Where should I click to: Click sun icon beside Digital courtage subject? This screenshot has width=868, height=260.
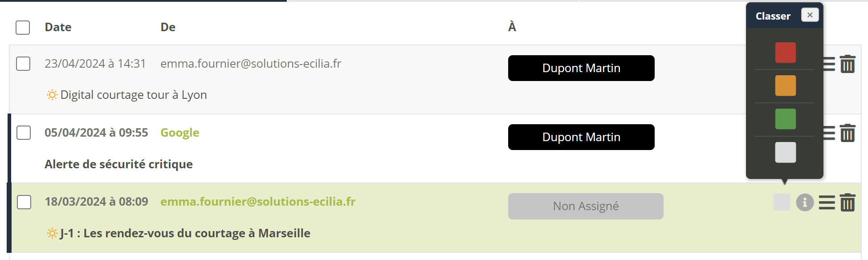click(x=52, y=95)
